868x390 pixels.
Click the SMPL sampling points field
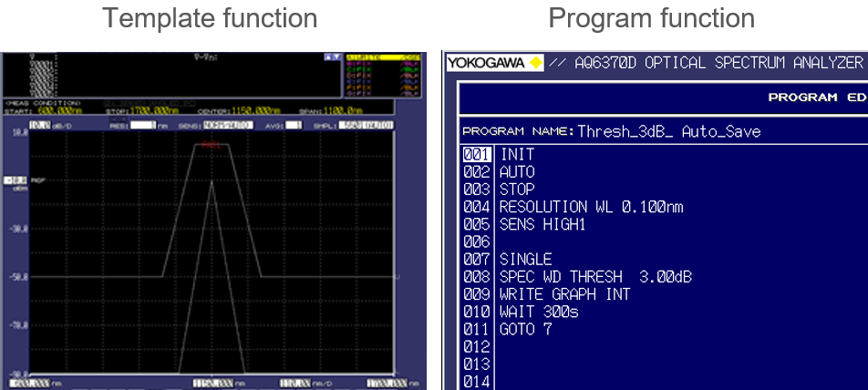pos(371,125)
